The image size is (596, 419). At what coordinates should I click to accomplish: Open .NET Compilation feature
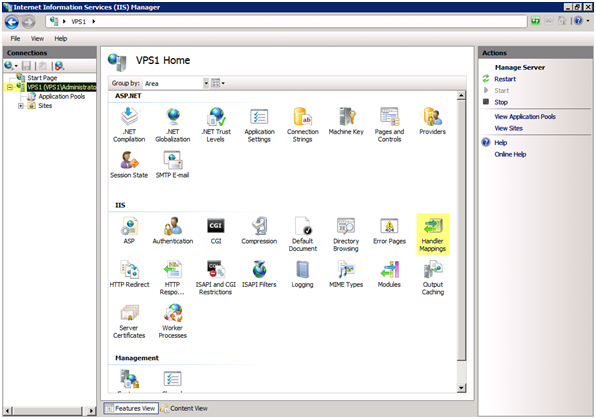[129, 124]
